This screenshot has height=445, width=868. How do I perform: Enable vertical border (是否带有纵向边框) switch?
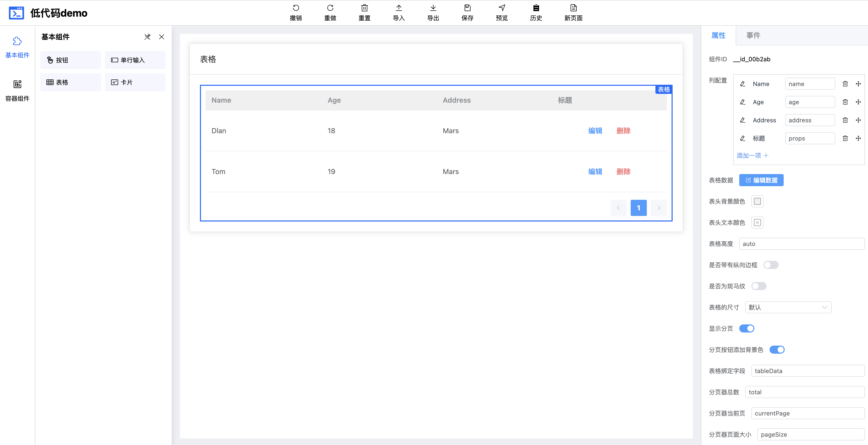[x=771, y=265]
